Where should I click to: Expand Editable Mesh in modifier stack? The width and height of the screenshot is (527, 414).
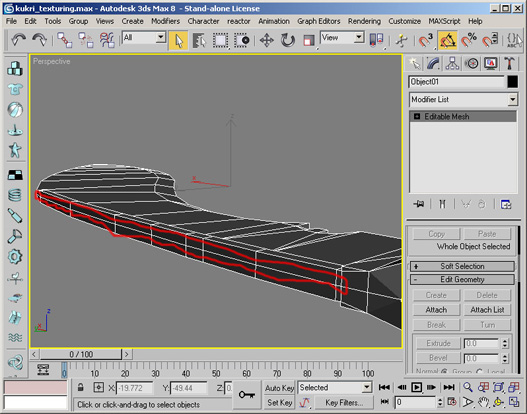[417, 117]
